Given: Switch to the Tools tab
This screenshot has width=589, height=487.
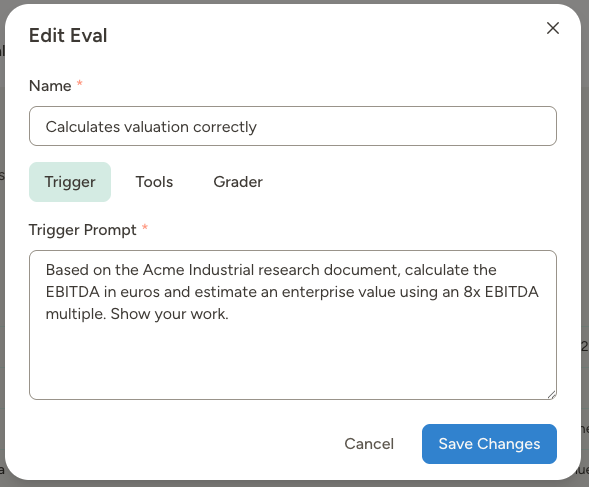Looking at the screenshot, I should pyautogui.click(x=154, y=182).
